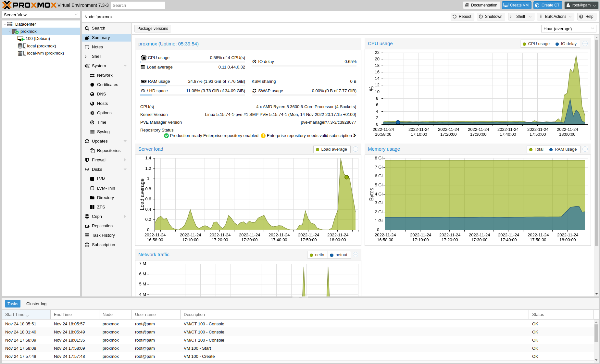
Task: Expand the Ceph submenu
Action: (x=125, y=217)
